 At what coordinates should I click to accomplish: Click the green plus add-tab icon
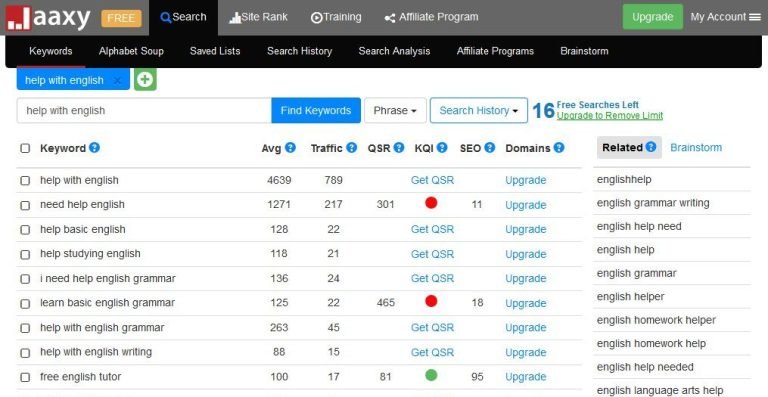145,80
